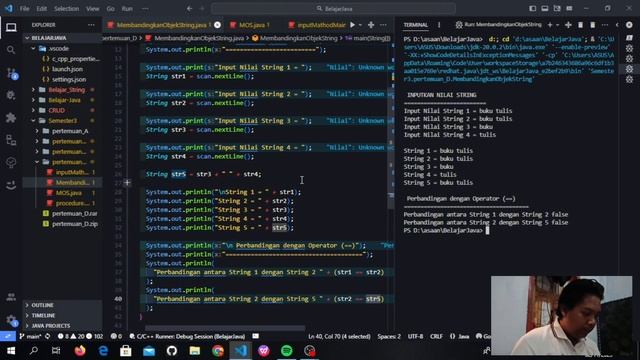Expand the Belajar_String folder
The image size is (640, 360).
coord(62,90)
